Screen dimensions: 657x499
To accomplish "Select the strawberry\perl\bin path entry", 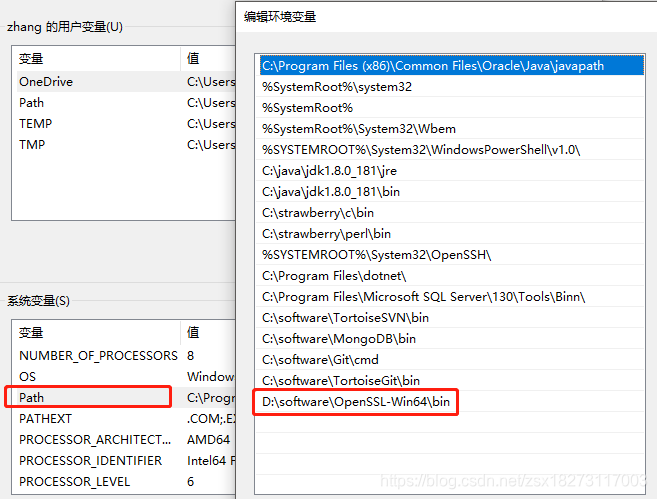I will pos(451,233).
